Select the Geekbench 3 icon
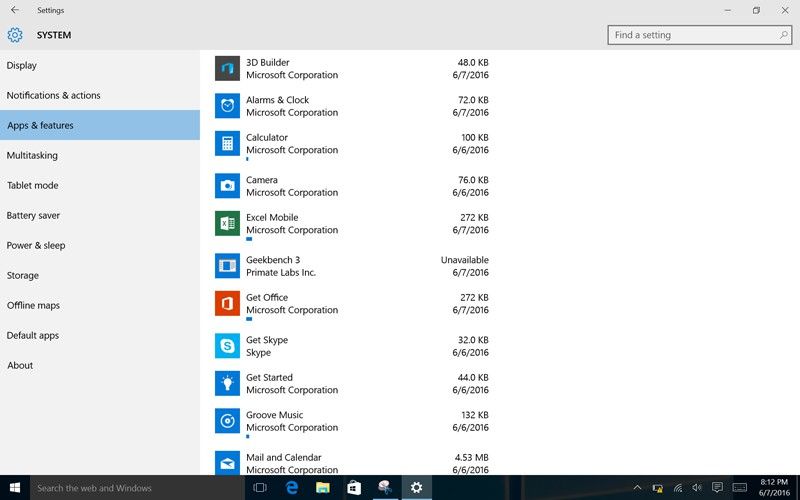 (227, 266)
